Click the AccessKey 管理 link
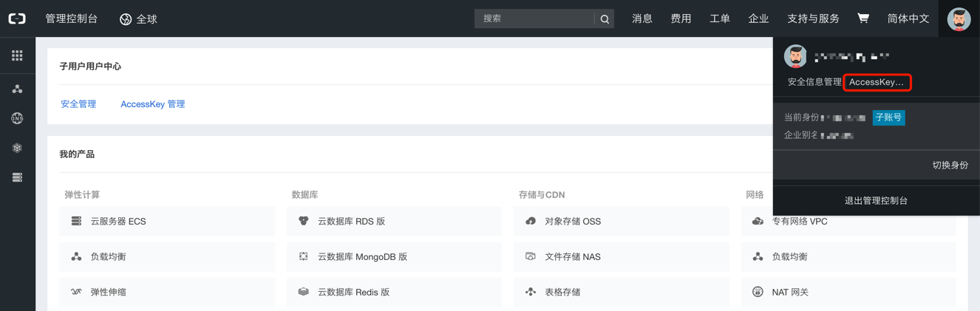The image size is (980, 311). (x=152, y=104)
